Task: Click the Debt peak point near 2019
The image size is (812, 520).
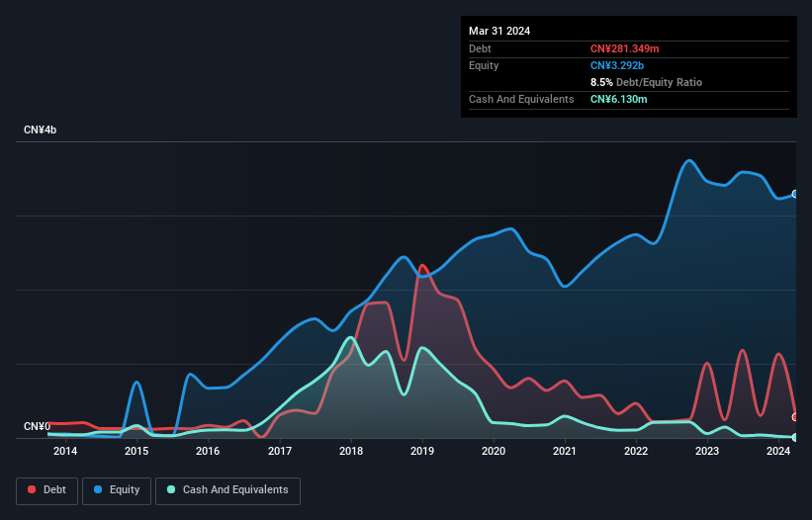Action: [422, 265]
